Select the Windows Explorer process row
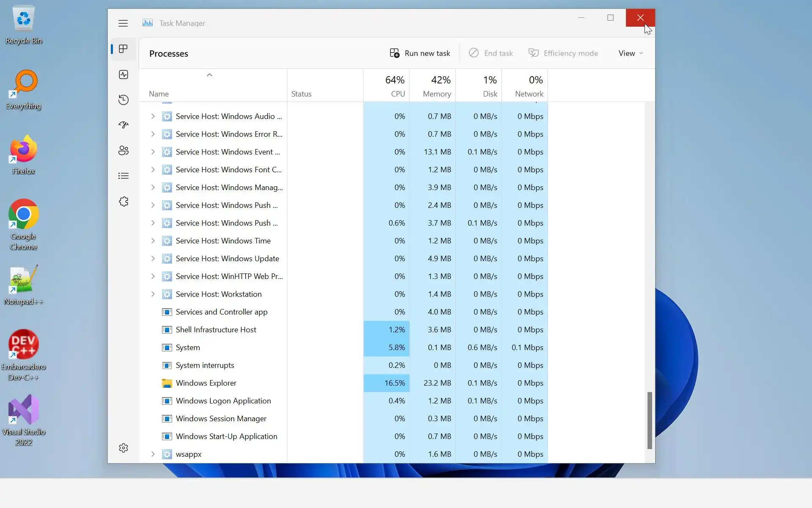Viewport: 812px width, 508px height. pyautogui.click(x=206, y=383)
